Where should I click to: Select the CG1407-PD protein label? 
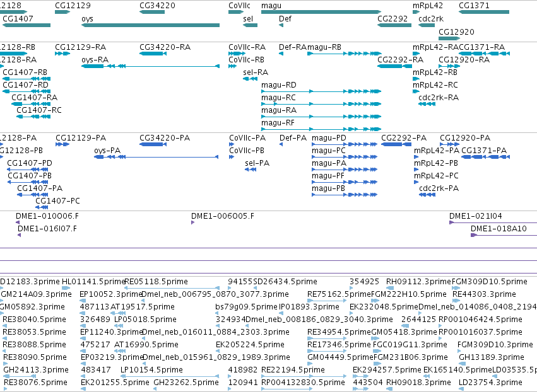coord(30,163)
